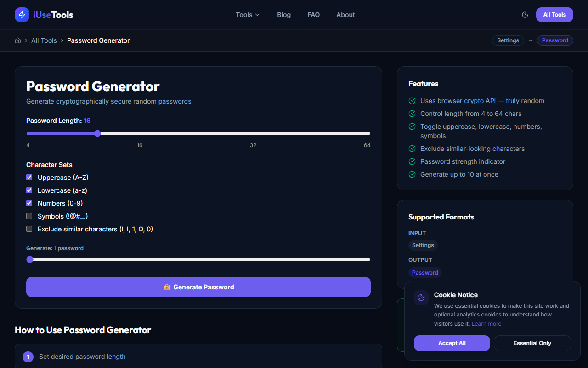This screenshot has height=368, width=588.
Task: Open the FAQ page from navigation
Action: point(313,15)
